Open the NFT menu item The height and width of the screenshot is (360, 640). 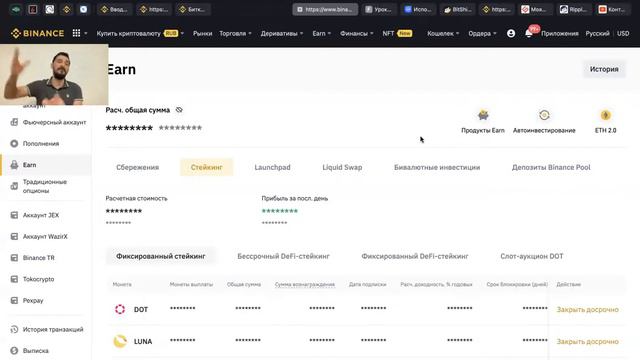tap(397, 33)
